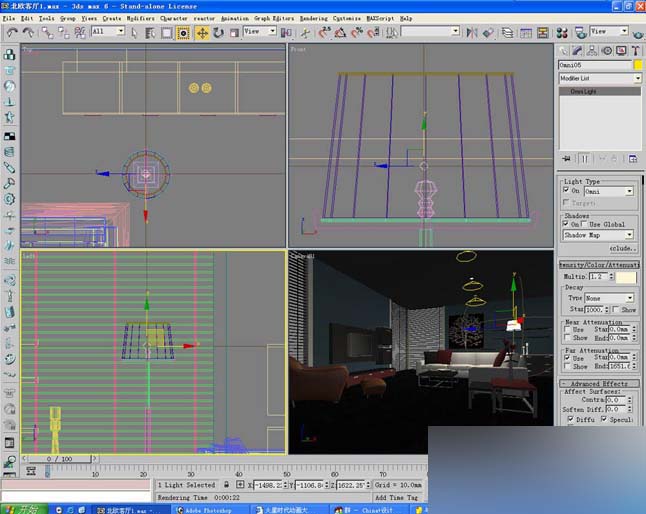Expand the Modifier List dropdown

599,78
